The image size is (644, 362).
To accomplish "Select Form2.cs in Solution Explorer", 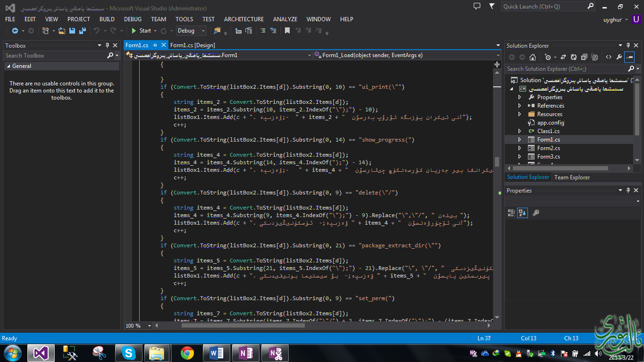I will pos(549,148).
